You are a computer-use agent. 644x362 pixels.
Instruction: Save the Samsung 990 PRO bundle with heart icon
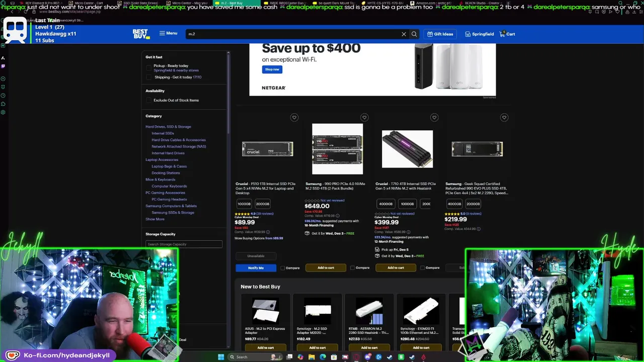coord(364,118)
